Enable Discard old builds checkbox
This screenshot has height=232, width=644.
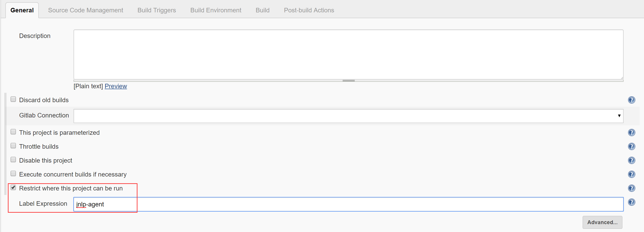[13, 99]
